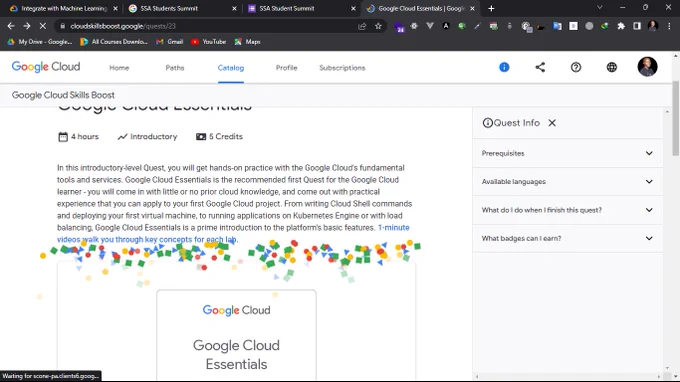The image size is (680, 382).
Task: Open a new browser tab
Action: coord(491,8)
